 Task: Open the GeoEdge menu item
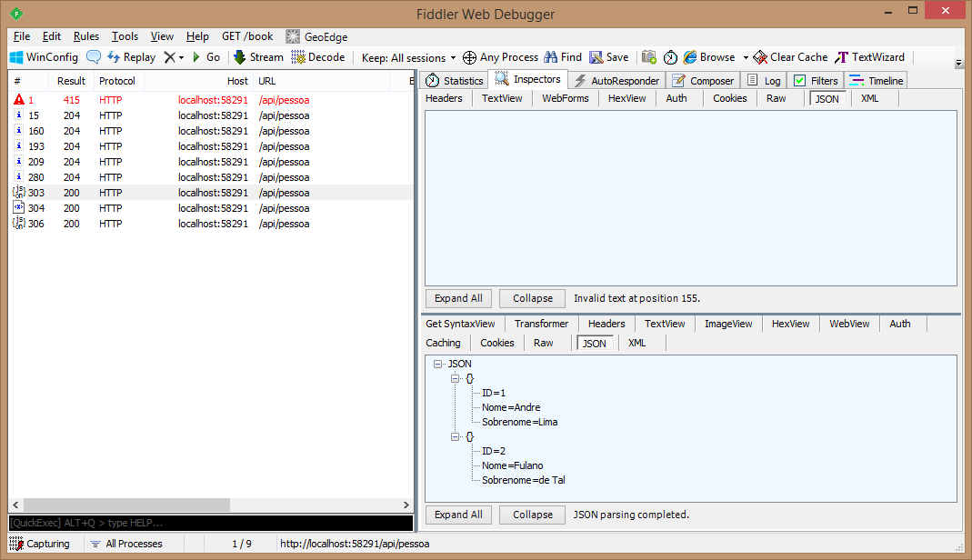(x=316, y=37)
